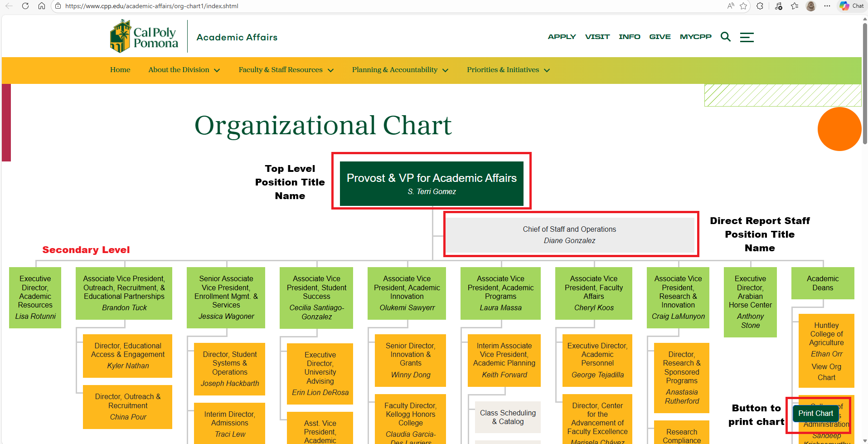Refresh the page with reload icon

pos(25,6)
